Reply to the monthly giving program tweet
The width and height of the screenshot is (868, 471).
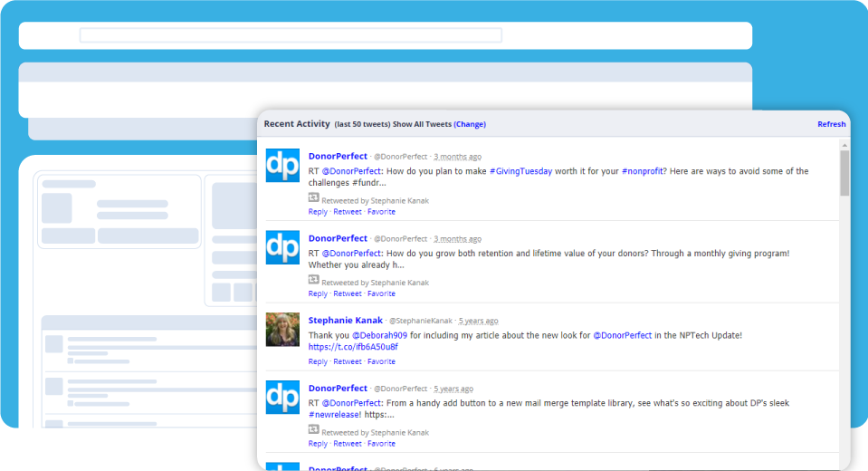(318, 293)
